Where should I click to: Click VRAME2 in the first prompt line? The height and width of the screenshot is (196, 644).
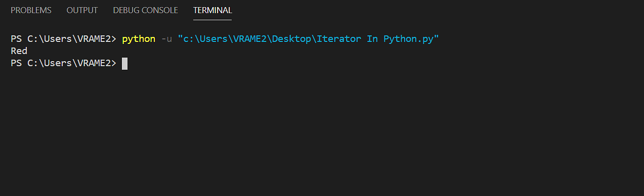pos(94,39)
